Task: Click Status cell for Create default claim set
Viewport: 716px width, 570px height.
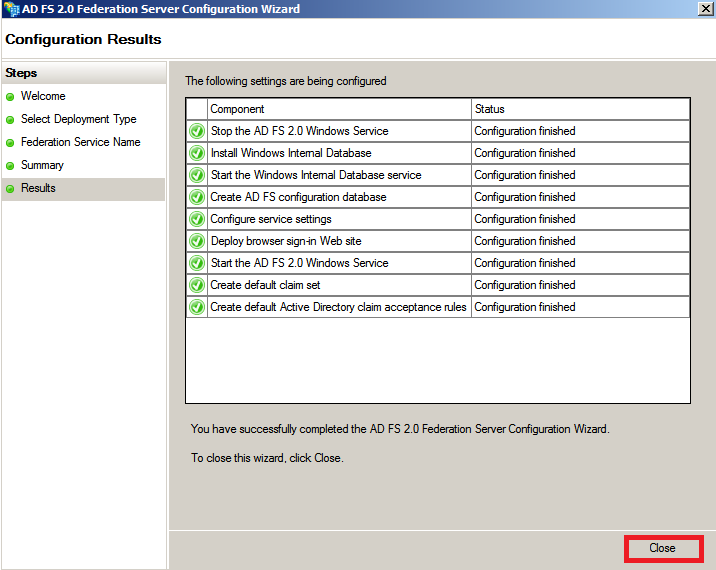Action: click(580, 285)
